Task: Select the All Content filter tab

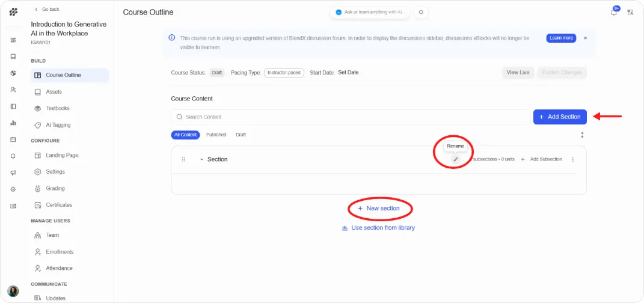Action: tap(185, 135)
